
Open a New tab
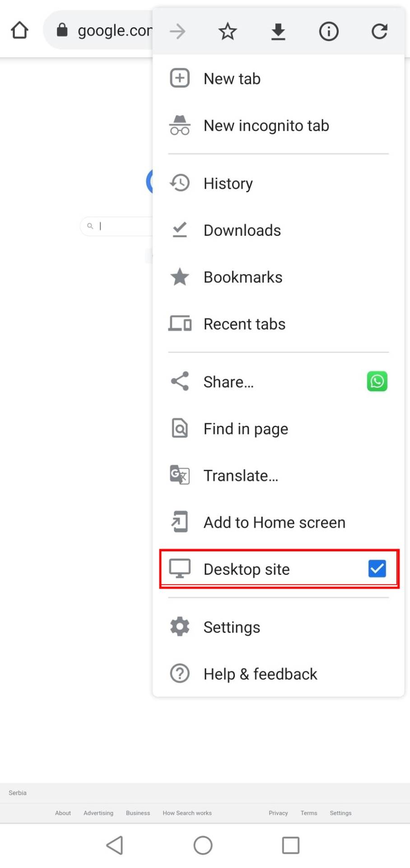pos(232,79)
